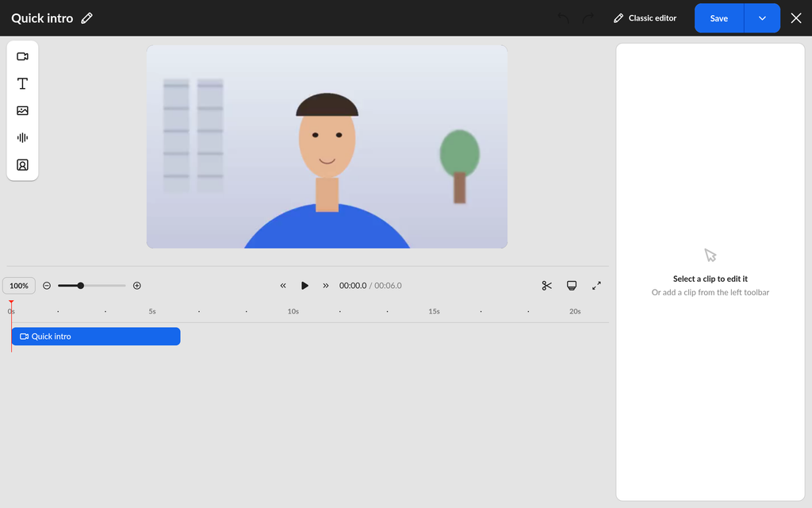Click the 20s mark on timeline ruler
This screenshot has width=812, height=508.
[575, 311]
